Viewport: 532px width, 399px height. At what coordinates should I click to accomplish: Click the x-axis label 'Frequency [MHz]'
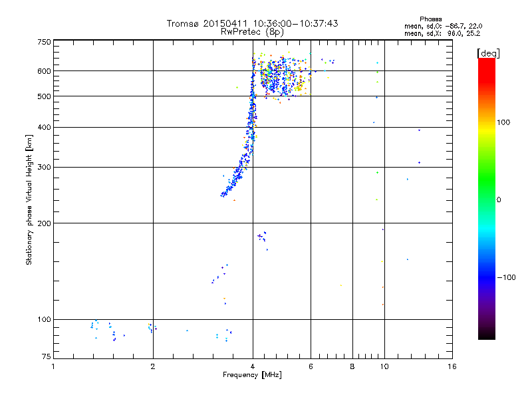(x=252, y=375)
